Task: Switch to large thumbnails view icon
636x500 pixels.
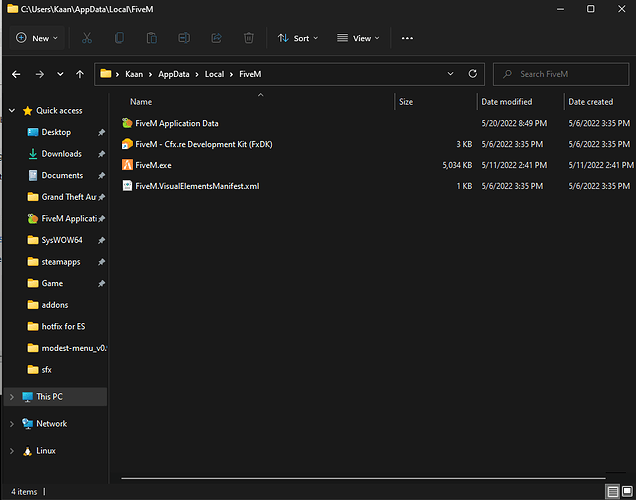Action: 627,491
